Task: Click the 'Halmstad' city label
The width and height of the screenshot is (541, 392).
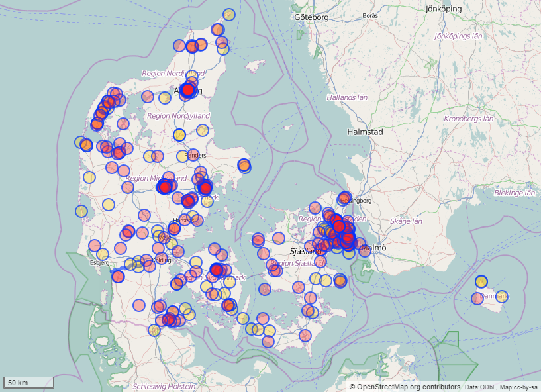Action: [x=365, y=132]
